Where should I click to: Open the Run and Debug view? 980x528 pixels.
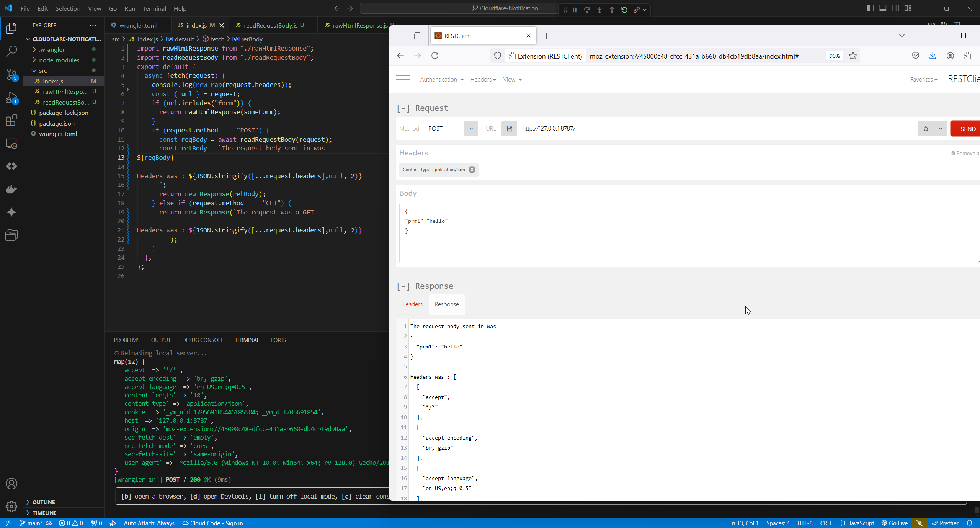click(x=11, y=97)
